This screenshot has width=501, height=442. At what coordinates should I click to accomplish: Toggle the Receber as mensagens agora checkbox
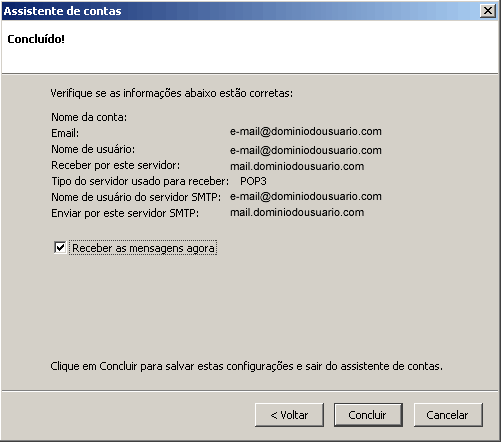(x=60, y=248)
